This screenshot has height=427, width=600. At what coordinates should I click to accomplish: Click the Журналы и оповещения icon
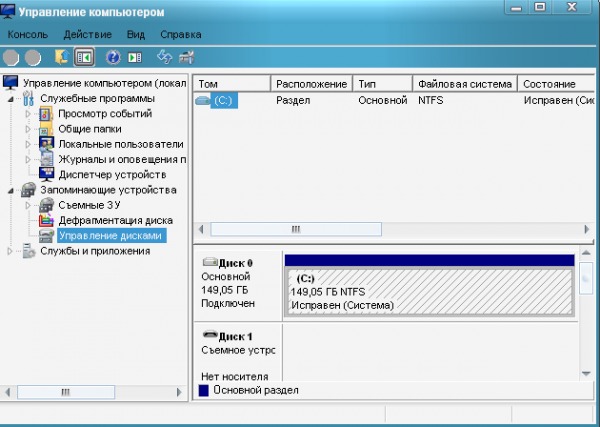(46, 159)
